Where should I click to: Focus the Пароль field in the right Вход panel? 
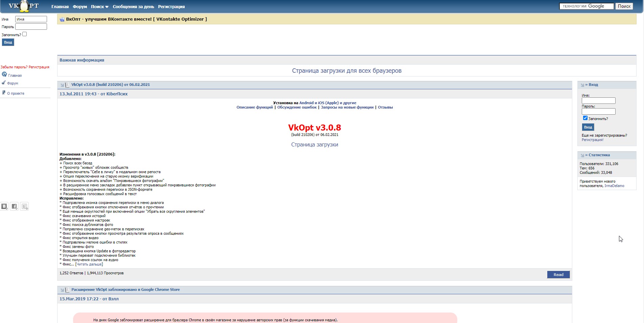click(599, 112)
